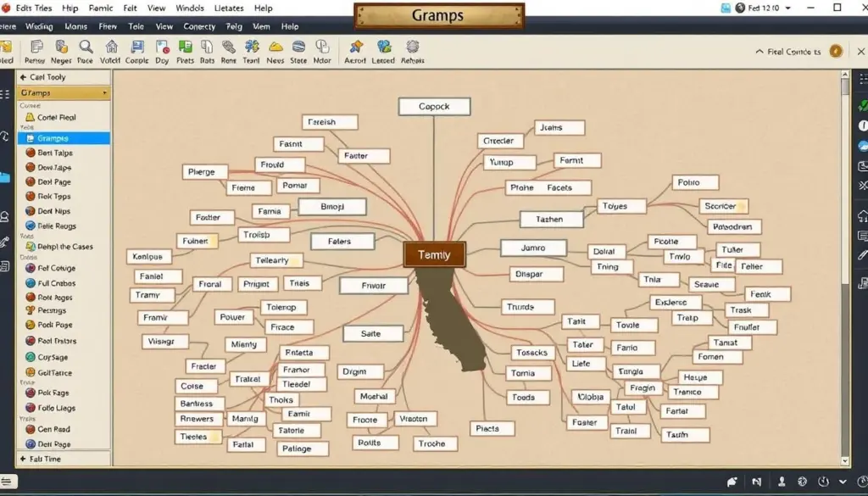This screenshot has height=496, width=868.
Task: Click the gear icon in the status bar
Action: (x=802, y=482)
